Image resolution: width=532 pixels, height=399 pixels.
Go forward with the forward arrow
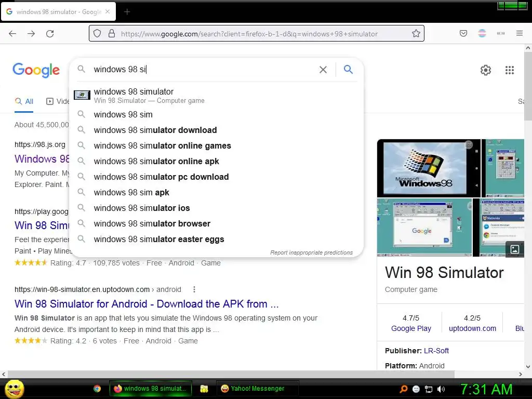click(31, 34)
